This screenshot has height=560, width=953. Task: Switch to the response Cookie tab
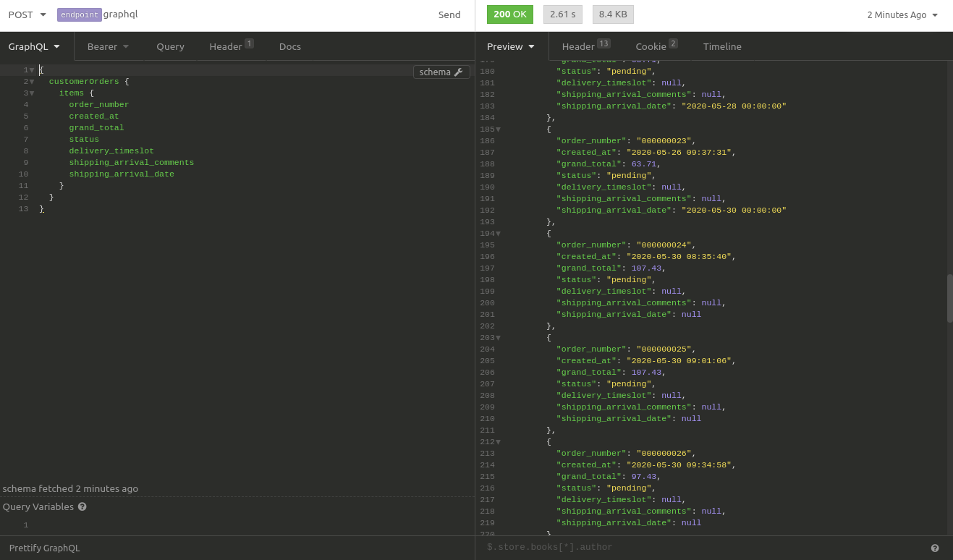[656, 46]
